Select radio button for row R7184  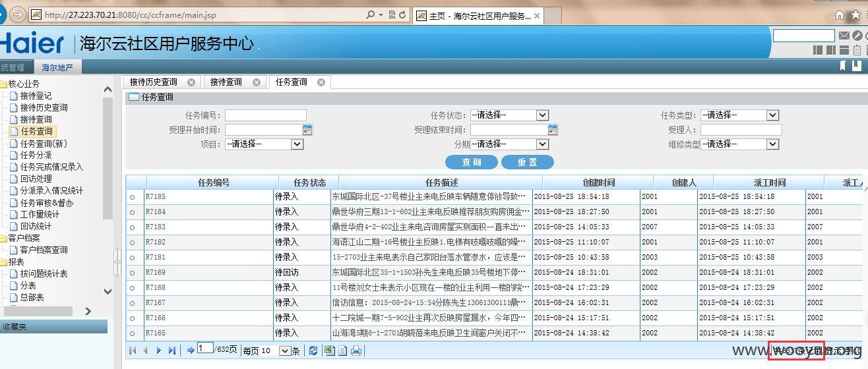(x=132, y=212)
